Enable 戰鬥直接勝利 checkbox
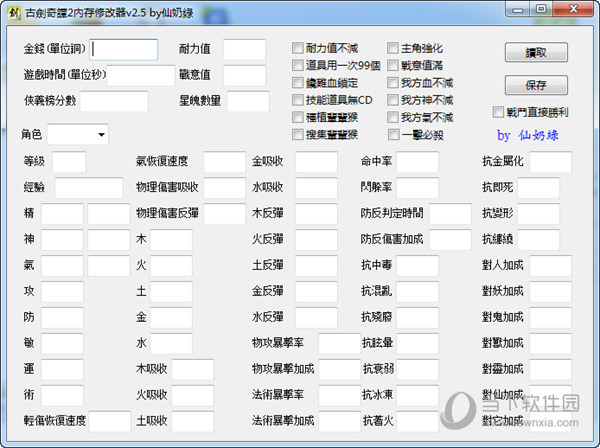This screenshot has width=600, height=448. (x=499, y=112)
